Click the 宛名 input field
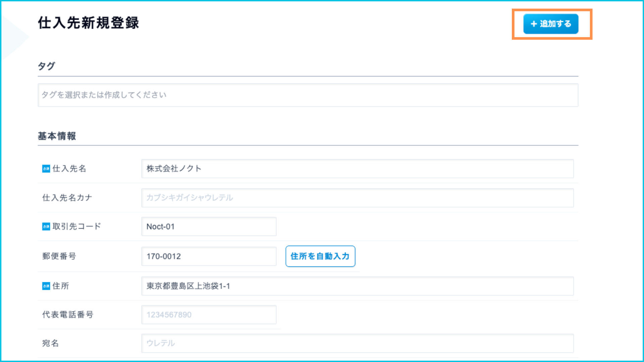Screen dimensions: 644x362 [x=357, y=343]
